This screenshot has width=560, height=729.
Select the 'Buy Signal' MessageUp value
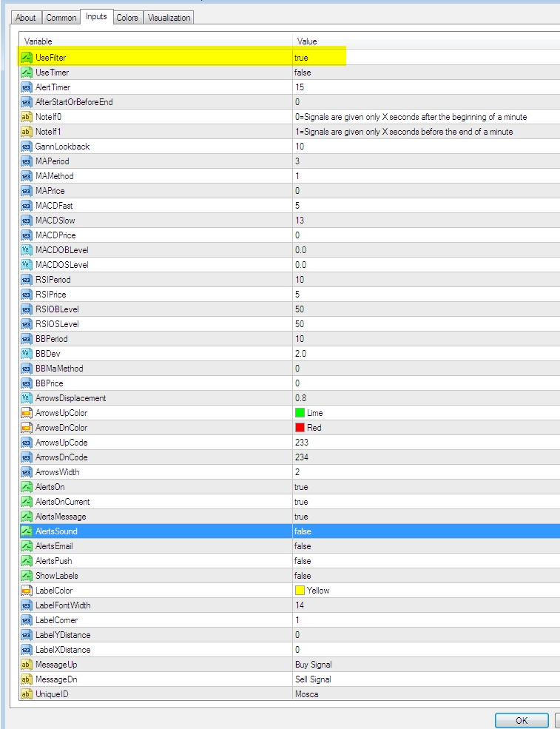[313, 665]
